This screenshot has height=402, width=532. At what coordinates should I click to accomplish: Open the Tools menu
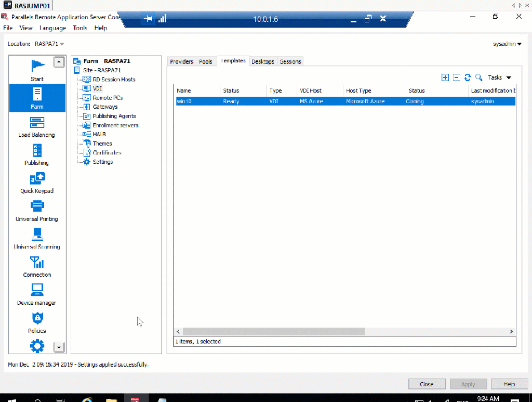(x=80, y=28)
